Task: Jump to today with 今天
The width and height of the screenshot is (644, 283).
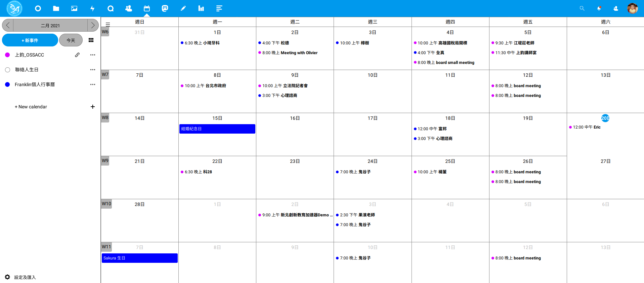Action: coord(71,40)
